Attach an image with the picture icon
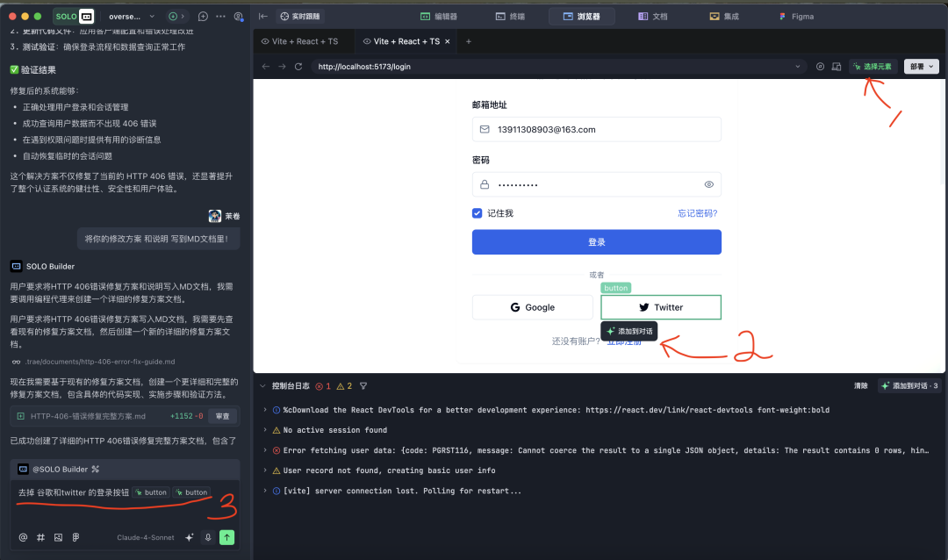Image resolution: width=948 pixels, height=560 pixels. pos(58,537)
